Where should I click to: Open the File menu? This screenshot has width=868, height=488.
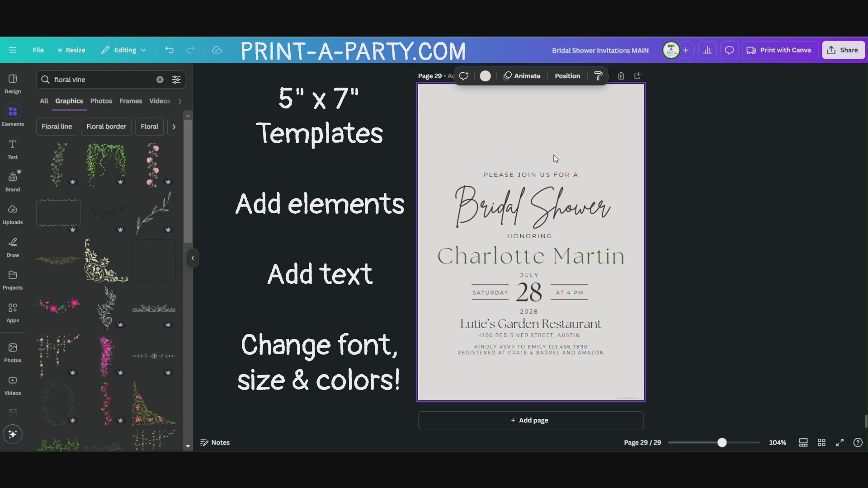coord(38,50)
